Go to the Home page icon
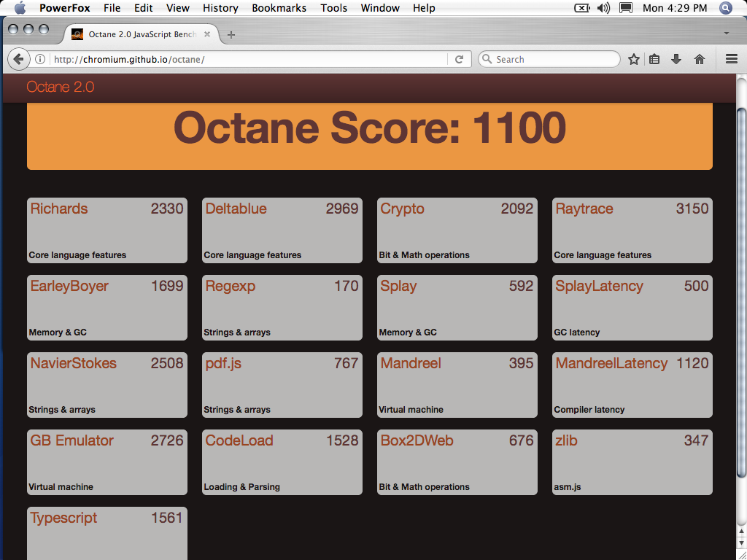747x560 pixels. point(700,59)
